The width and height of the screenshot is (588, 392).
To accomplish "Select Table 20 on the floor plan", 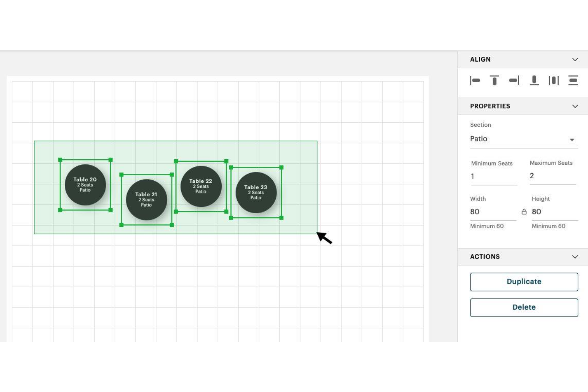I will [x=85, y=185].
